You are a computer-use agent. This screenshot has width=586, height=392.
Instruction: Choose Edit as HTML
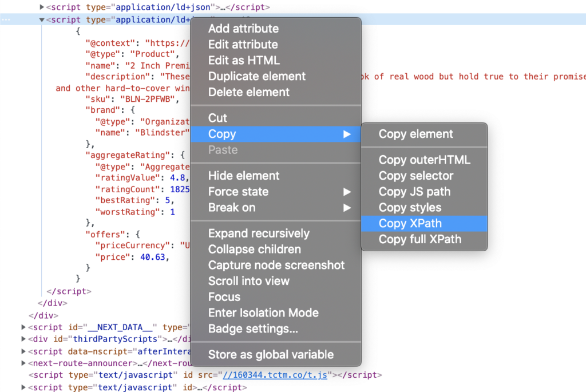coord(244,61)
